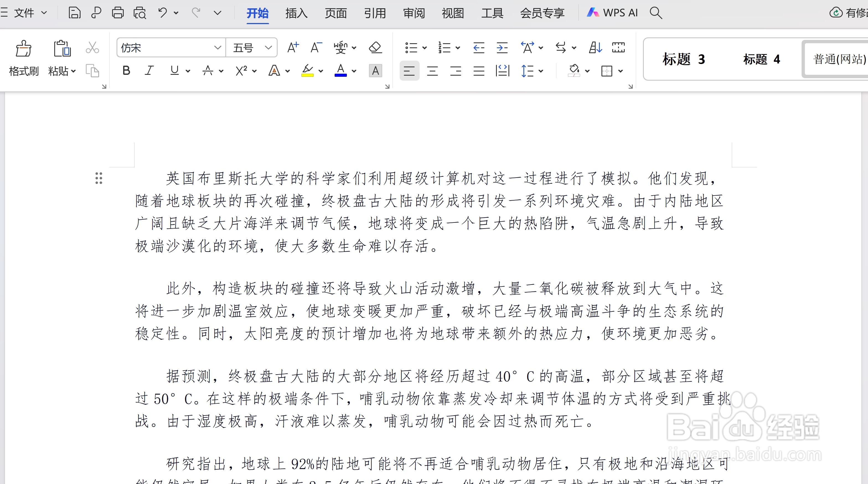
Task: Print the document
Action: [118, 12]
